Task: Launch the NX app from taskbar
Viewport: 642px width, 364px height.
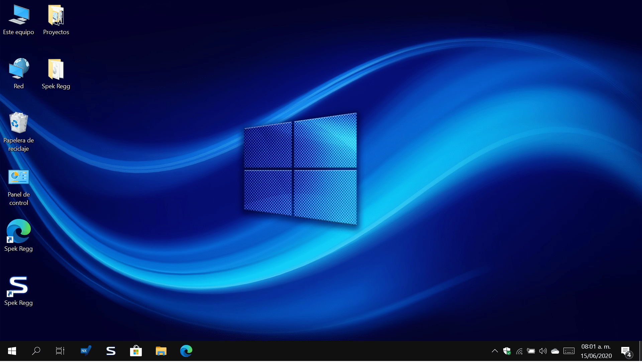Action: pos(86,351)
